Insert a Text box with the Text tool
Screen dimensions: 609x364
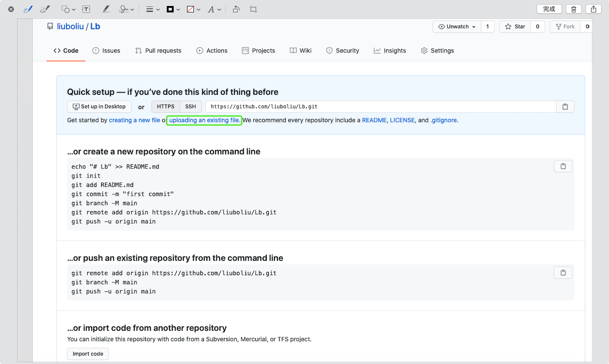[86, 9]
